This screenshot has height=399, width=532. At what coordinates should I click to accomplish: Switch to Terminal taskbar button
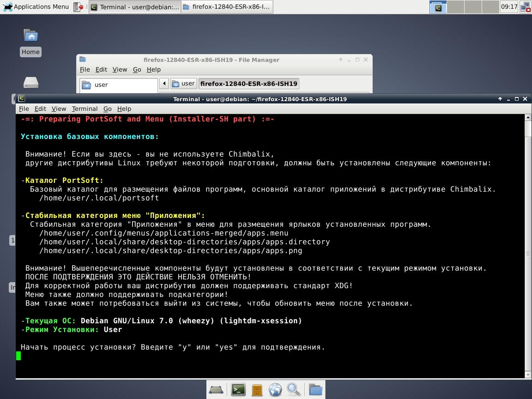point(135,7)
